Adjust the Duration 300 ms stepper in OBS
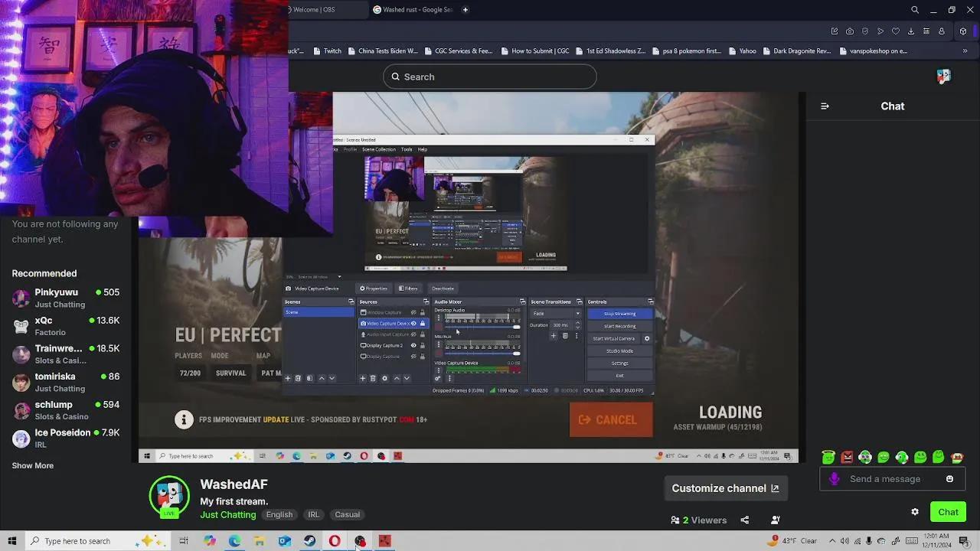 [577, 325]
